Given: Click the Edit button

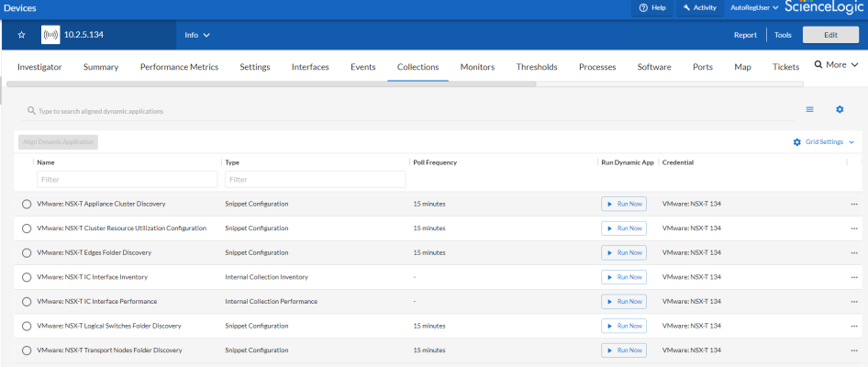Looking at the screenshot, I should click(x=831, y=35).
